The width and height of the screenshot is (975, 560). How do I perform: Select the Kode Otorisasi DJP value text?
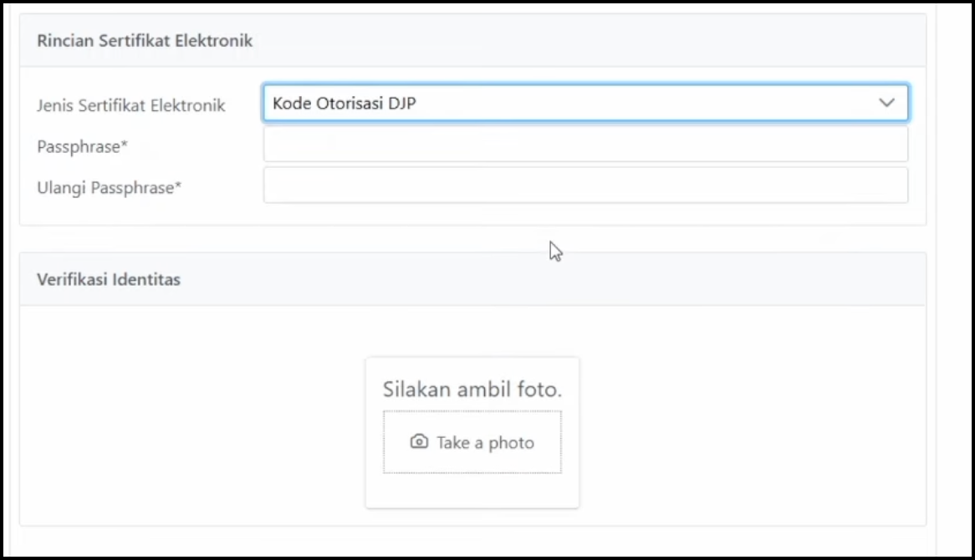tap(345, 104)
